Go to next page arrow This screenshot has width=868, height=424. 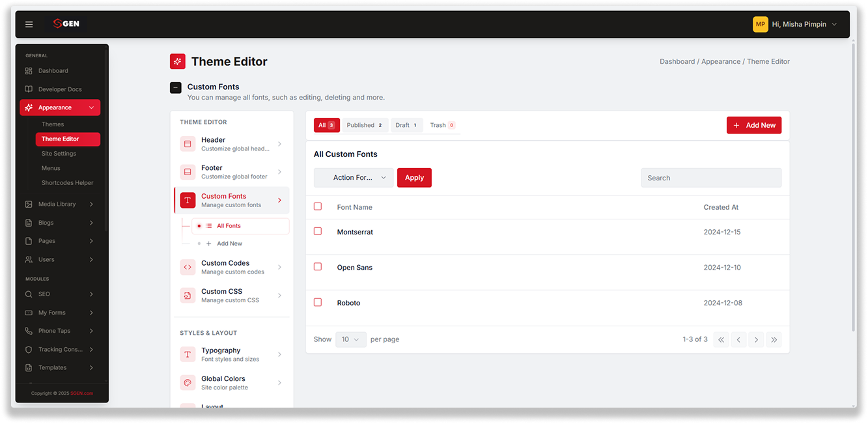coord(756,339)
